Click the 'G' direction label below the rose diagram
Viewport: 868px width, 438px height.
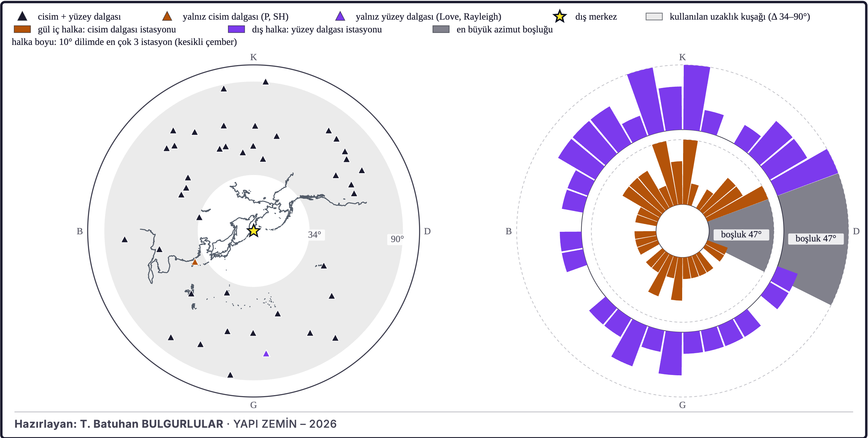pos(682,405)
